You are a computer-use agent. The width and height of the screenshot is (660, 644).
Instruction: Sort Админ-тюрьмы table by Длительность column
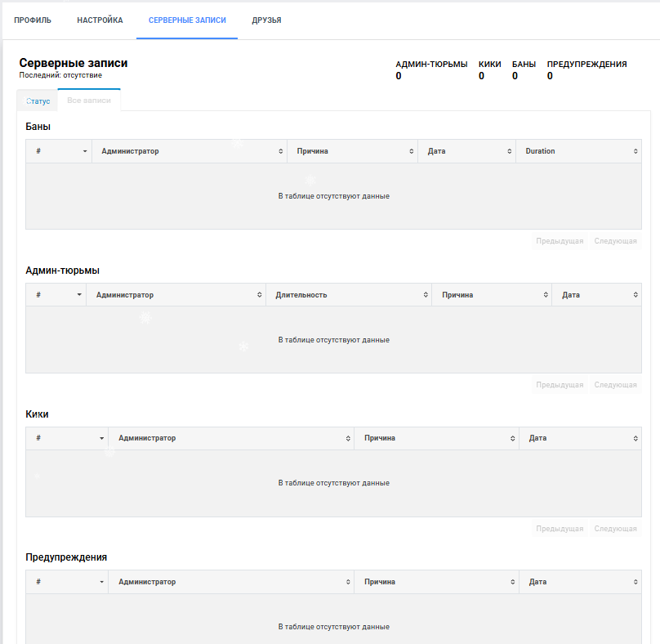[349, 295]
